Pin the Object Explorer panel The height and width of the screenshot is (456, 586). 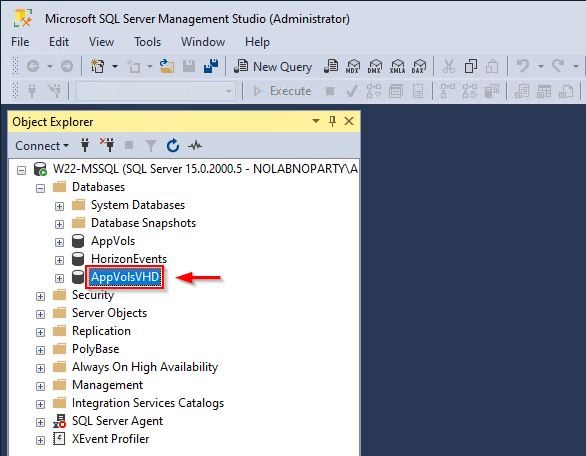[x=332, y=121]
